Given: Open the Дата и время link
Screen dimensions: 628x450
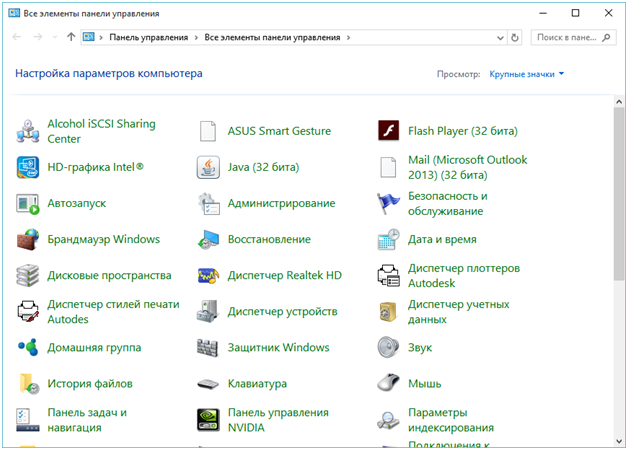Looking at the screenshot, I should (442, 239).
